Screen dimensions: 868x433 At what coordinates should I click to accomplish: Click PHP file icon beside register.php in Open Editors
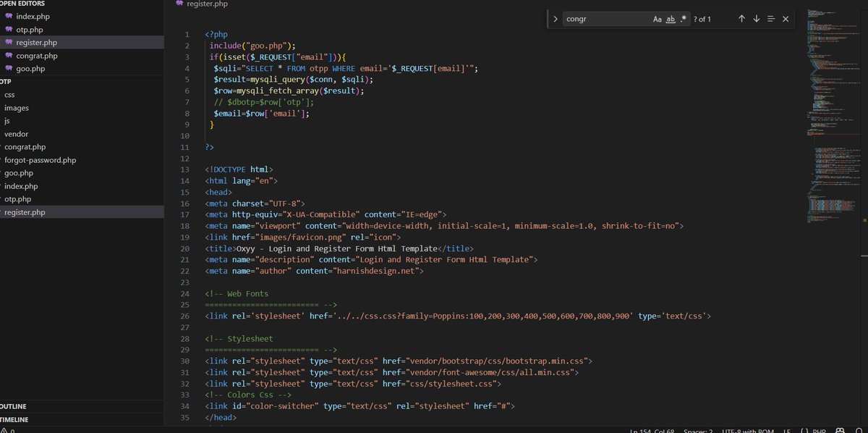tap(8, 42)
